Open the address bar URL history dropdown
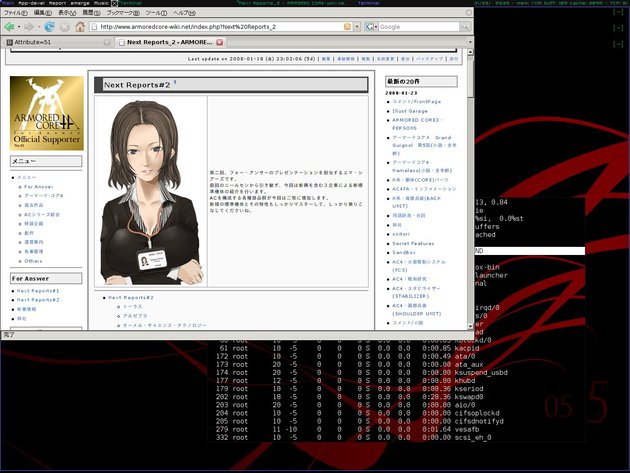 pyautogui.click(x=357, y=27)
